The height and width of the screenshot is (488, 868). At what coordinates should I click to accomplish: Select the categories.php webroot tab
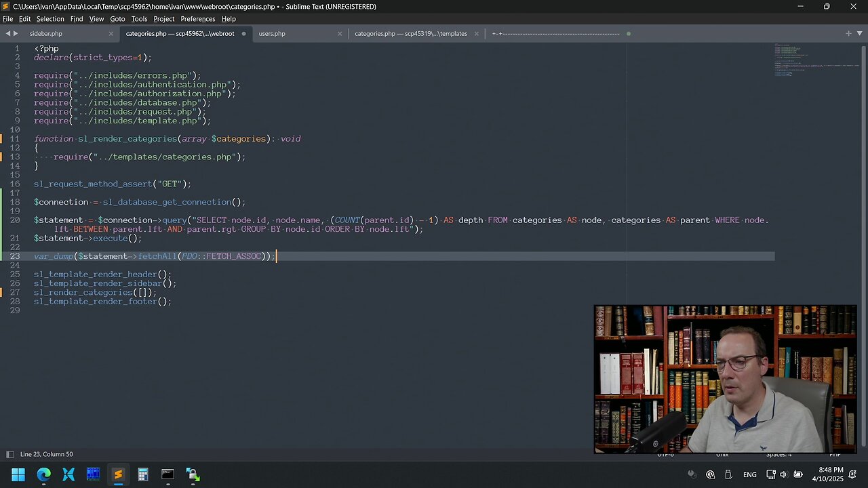[x=180, y=34]
